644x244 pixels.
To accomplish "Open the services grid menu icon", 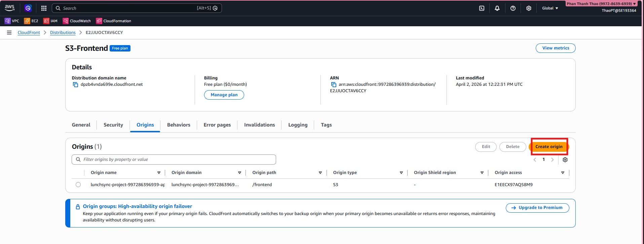I will [44, 8].
